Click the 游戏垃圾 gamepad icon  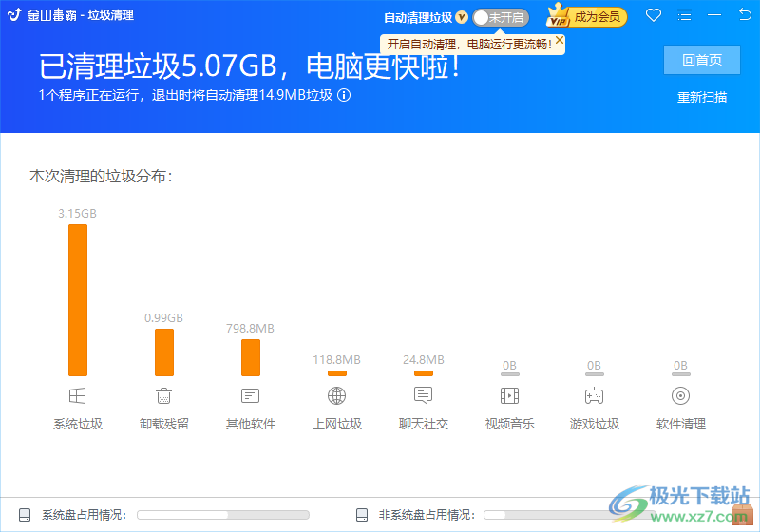[595, 396]
